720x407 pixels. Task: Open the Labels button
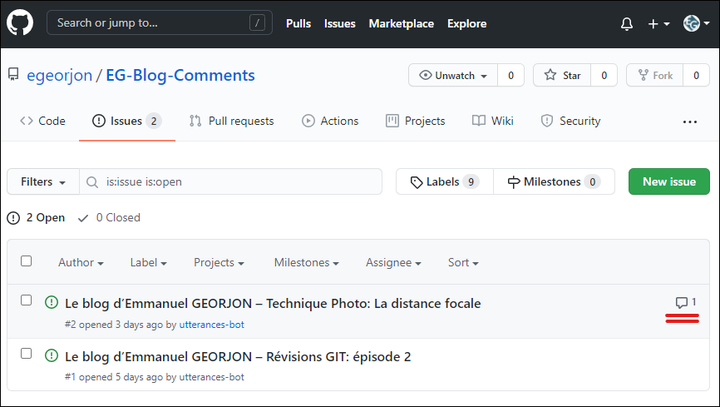tap(444, 182)
